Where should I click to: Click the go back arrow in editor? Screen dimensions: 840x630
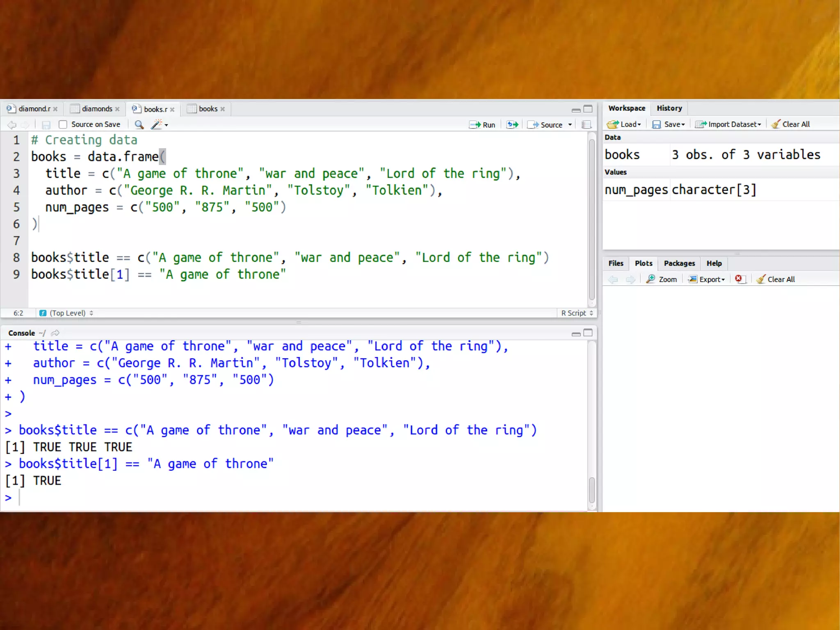point(11,125)
